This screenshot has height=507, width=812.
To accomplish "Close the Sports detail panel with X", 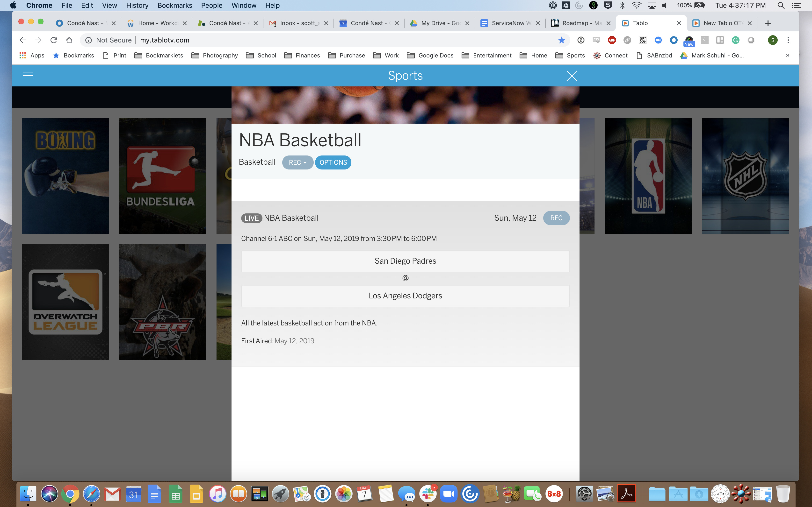I will pos(571,76).
